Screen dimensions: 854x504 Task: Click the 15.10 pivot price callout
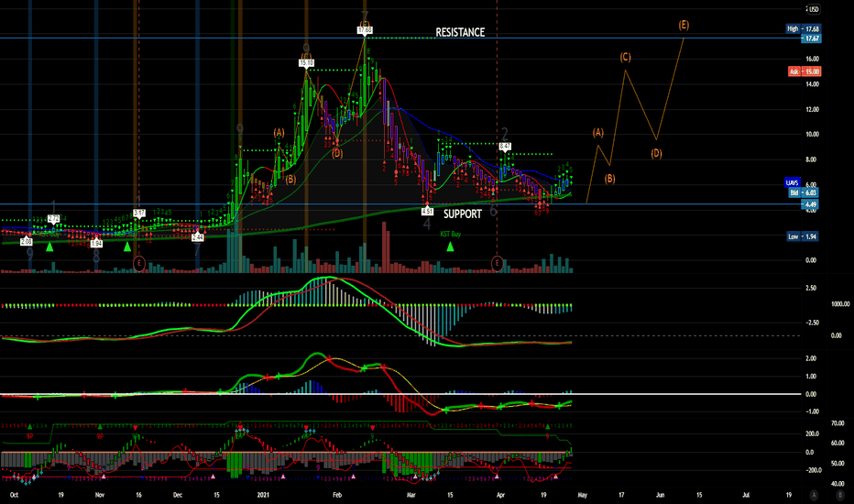pos(306,63)
